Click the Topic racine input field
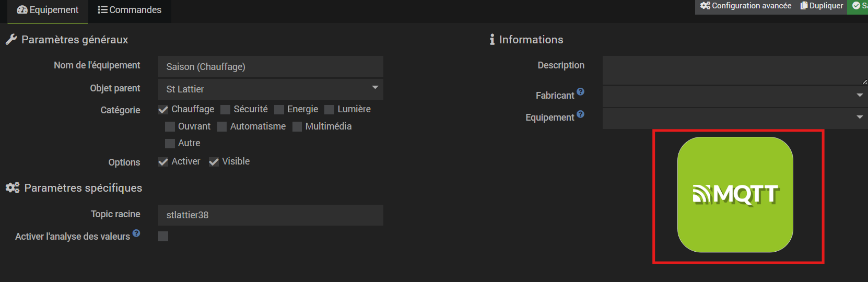 [x=271, y=215]
